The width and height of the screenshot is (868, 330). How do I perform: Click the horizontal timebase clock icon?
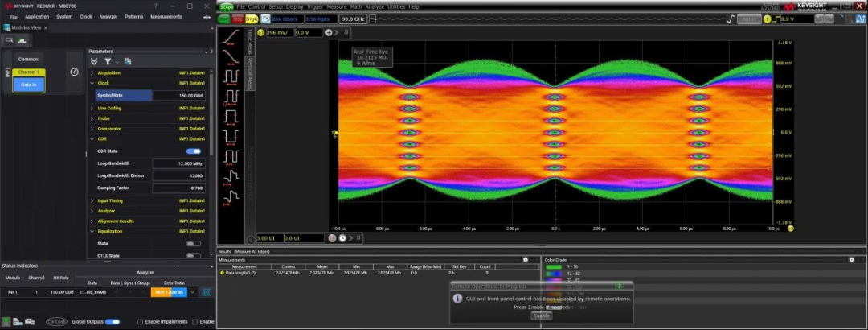[x=342, y=238]
